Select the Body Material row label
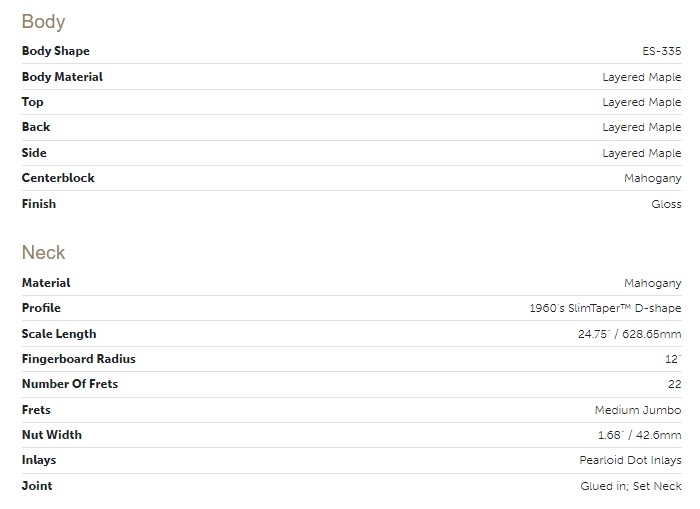The image size is (700, 509). point(62,77)
